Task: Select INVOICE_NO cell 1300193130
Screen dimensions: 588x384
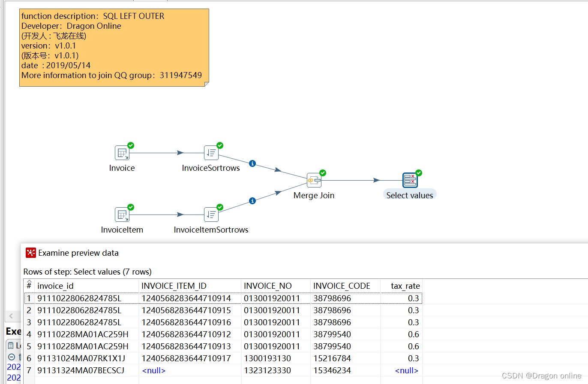Action: tap(276, 358)
